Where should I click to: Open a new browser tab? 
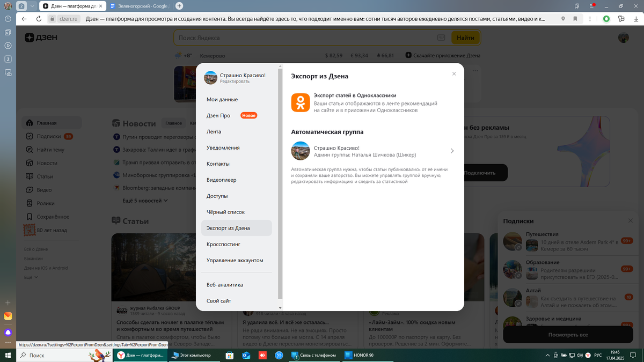tap(179, 6)
